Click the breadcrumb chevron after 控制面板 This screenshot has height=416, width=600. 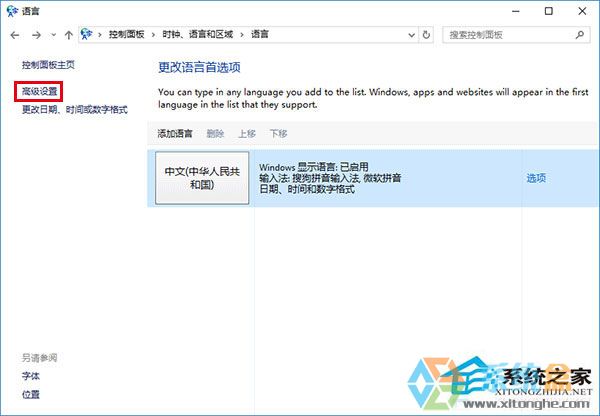click(x=153, y=35)
